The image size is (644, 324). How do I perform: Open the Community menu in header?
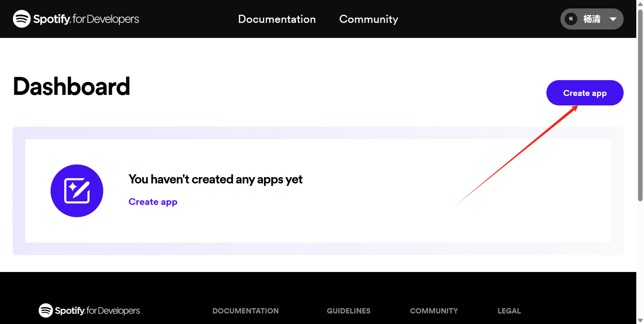coord(369,19)
